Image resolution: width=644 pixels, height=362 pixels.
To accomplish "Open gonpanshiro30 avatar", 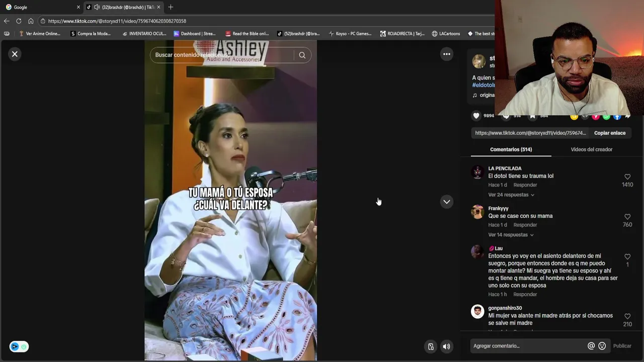I will pos(477,311).
